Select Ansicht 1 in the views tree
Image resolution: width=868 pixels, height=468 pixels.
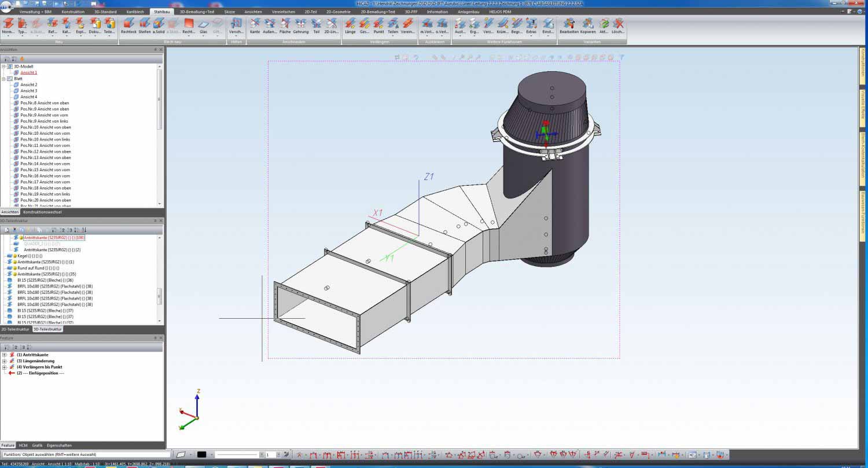[x=29, y=72]
